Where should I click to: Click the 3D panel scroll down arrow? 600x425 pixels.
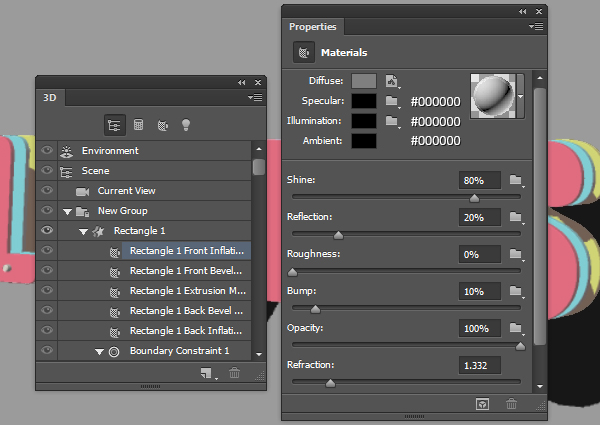click(x=259, y=354)
